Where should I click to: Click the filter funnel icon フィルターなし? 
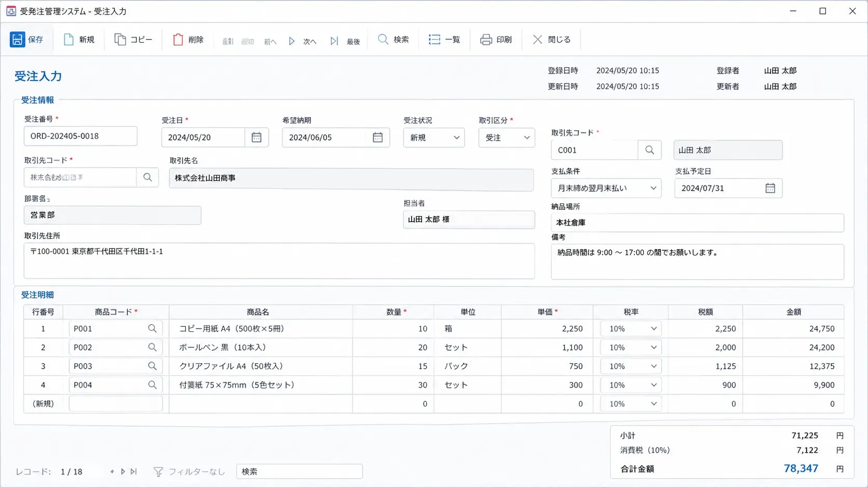tap(158, 471)
